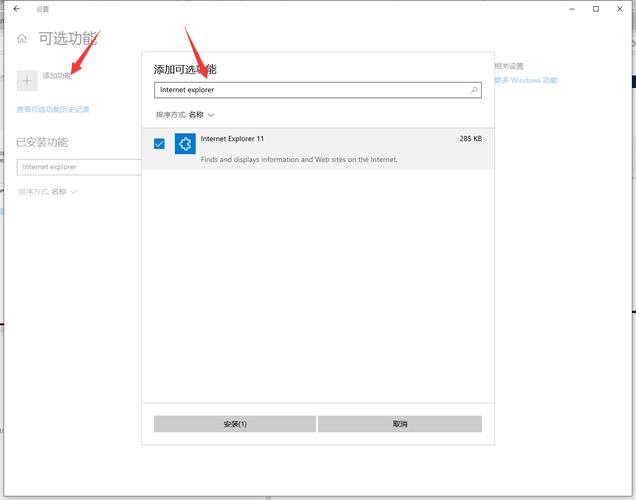Click the plus icon for 添加功能
636x500 pixels.
click(27, 77)
